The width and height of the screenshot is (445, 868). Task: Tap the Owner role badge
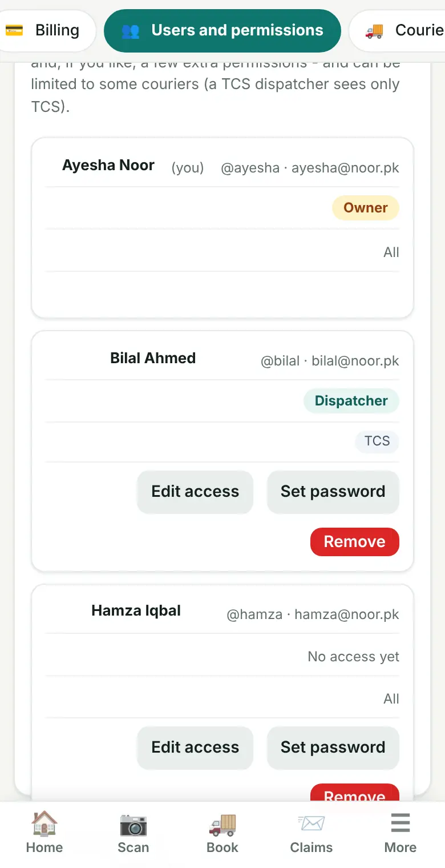click(366, 208)
